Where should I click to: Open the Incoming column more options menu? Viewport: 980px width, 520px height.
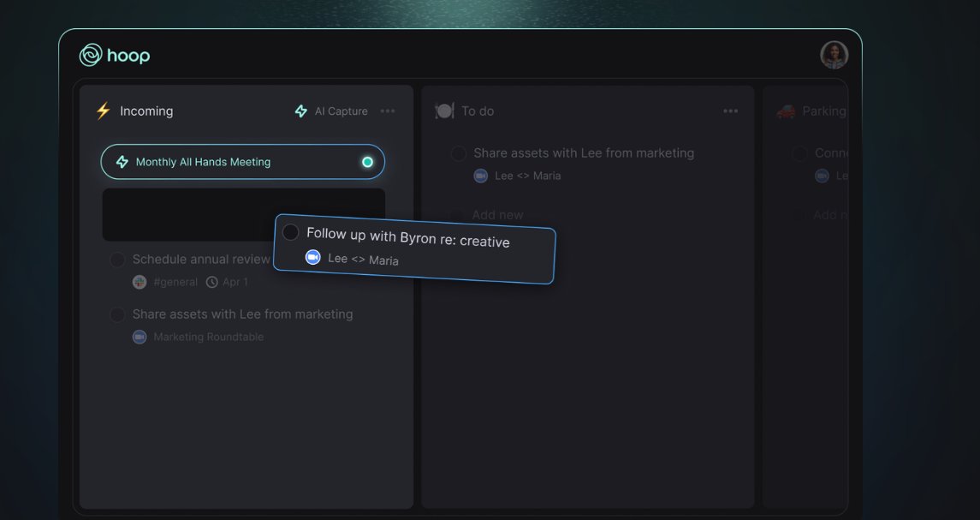coord(388,111)
